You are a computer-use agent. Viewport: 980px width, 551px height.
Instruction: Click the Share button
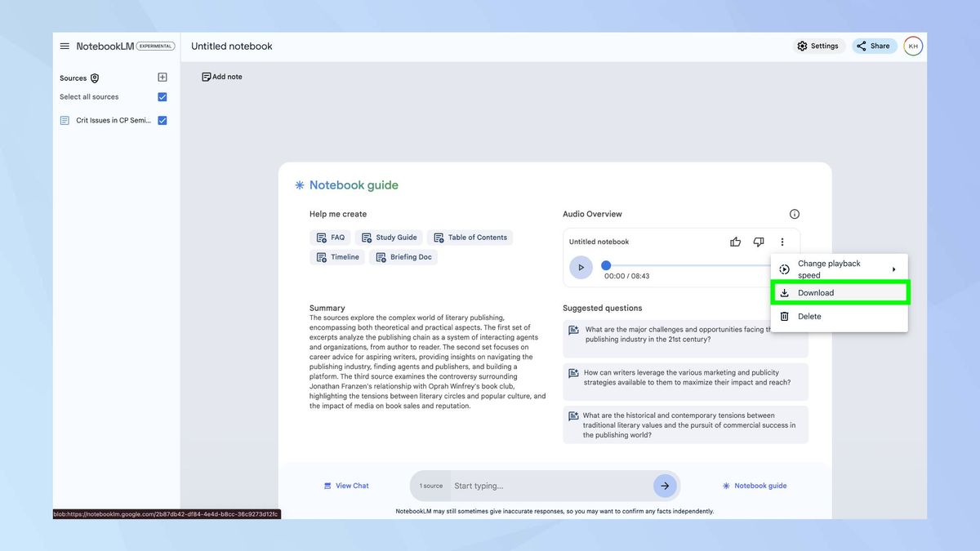tap(874, 46)
